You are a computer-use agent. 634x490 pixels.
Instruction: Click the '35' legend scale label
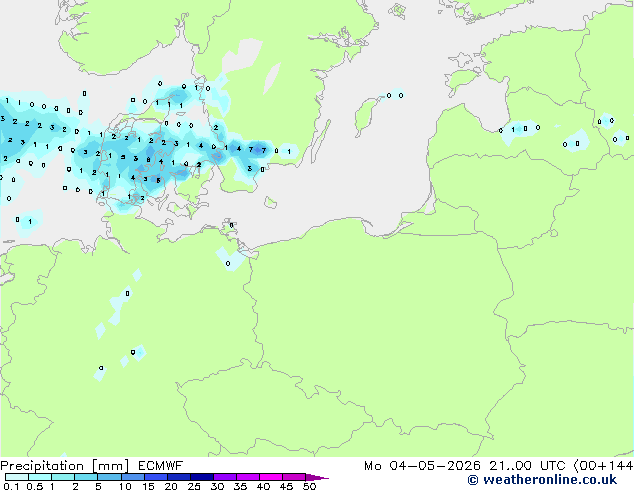click(240, 486)
